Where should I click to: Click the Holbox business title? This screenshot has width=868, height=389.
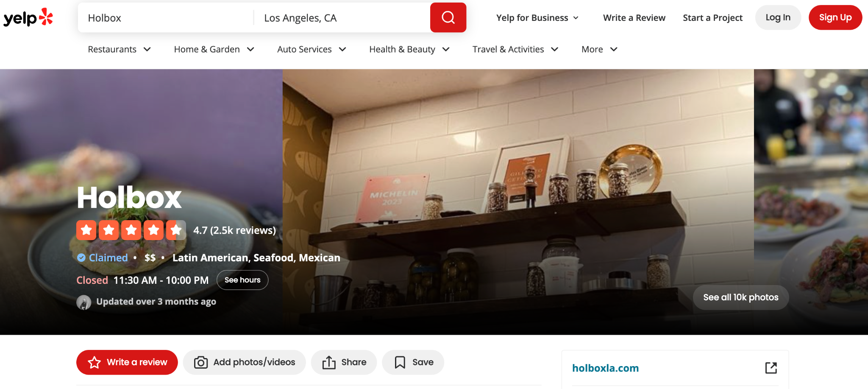[x=129, y=197]
